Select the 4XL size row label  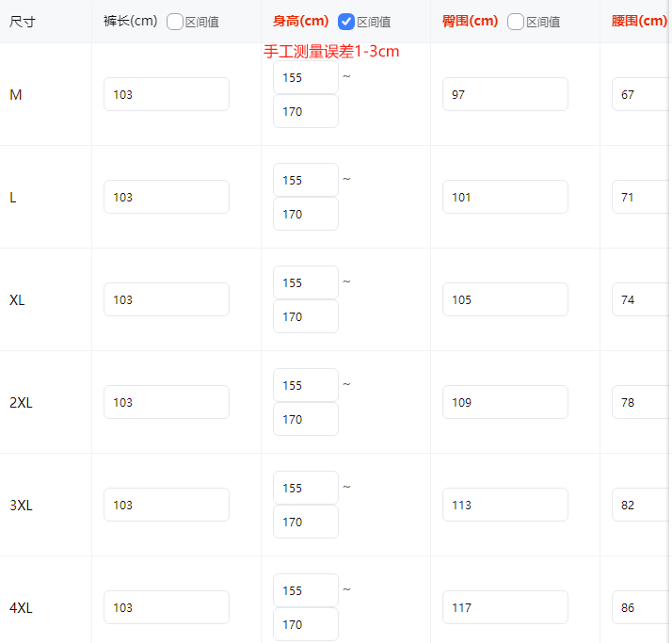pos(21,608)
